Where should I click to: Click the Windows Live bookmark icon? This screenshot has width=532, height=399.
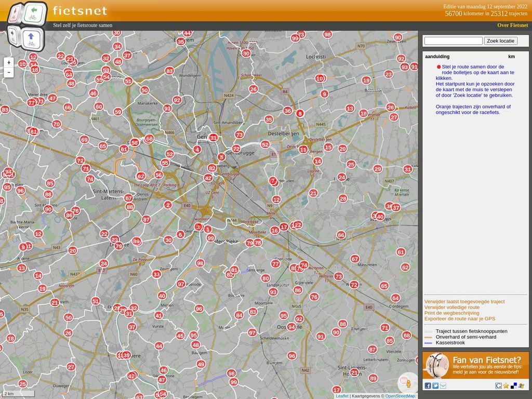click(x=522, y=386)
